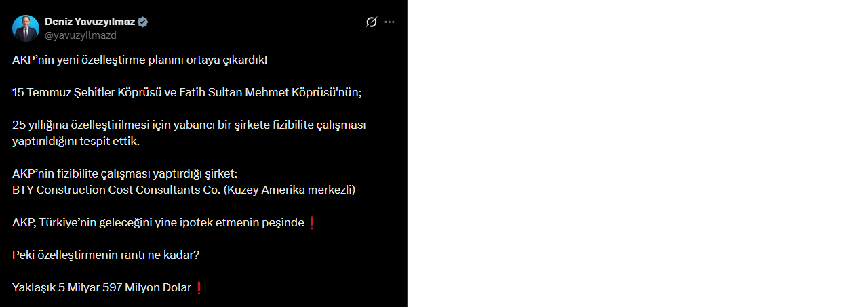Click the blue verified badge

tap(143, 22)
